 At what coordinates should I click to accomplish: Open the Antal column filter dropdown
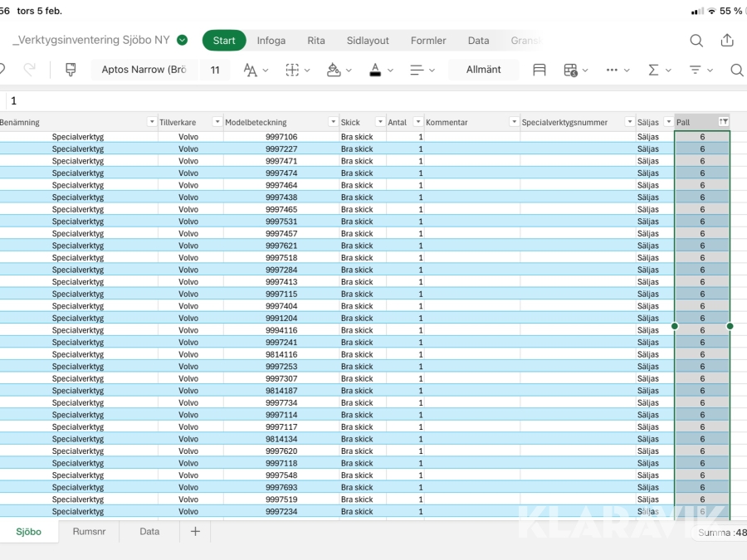pyautogui.click(x=418, y=122)
